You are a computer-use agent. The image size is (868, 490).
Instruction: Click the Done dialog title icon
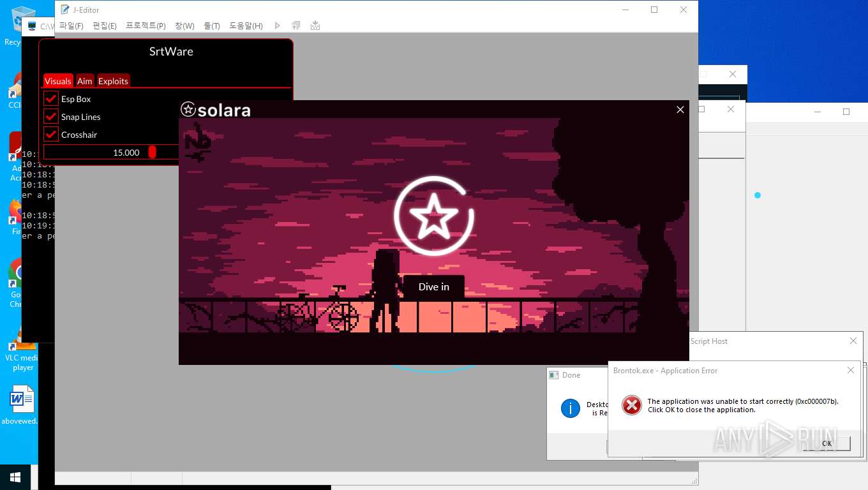(x=553, y=375)
